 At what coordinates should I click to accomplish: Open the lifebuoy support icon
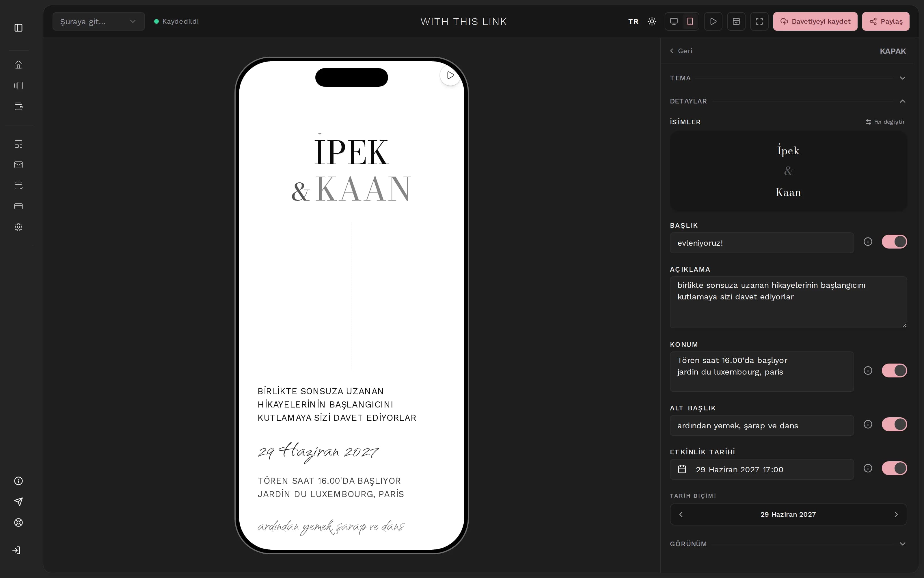coord(18,523)
